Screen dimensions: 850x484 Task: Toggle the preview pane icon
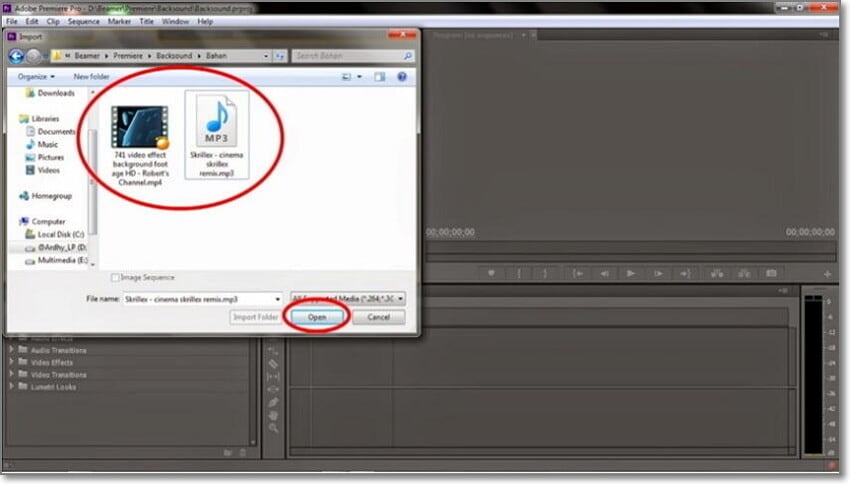379,77
